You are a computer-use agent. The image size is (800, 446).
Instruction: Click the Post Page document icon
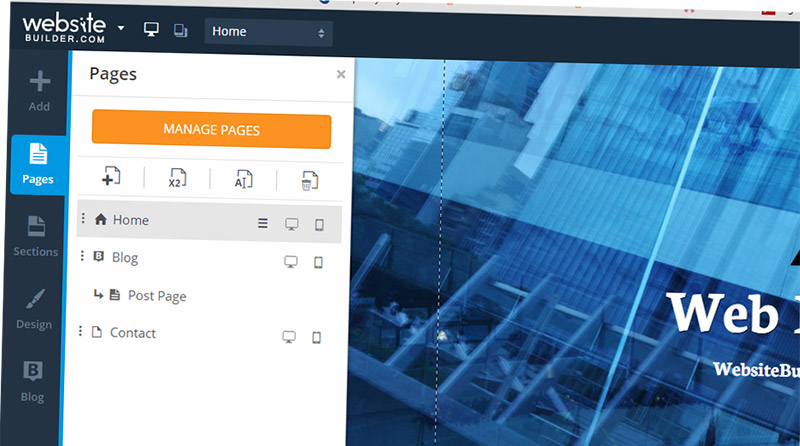tap(115, 294)
